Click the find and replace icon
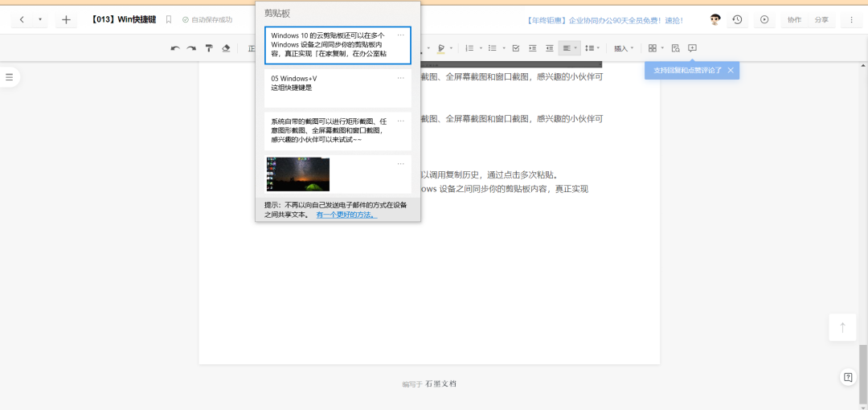 [x=675, y=48]
